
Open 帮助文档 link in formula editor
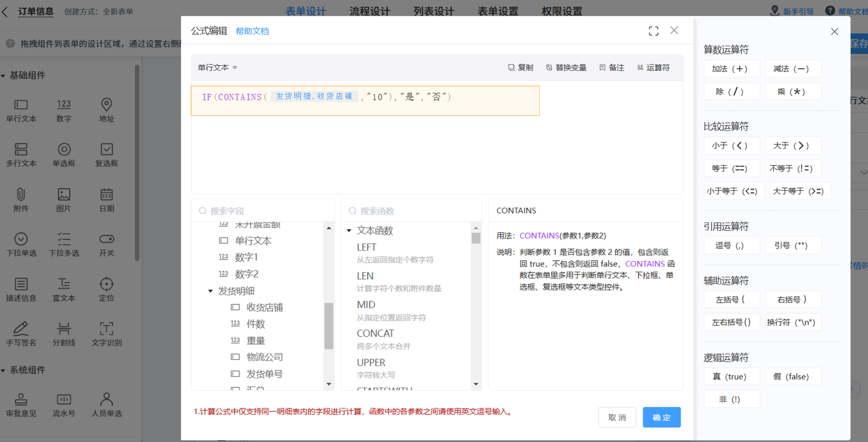[x=252, y=31]
